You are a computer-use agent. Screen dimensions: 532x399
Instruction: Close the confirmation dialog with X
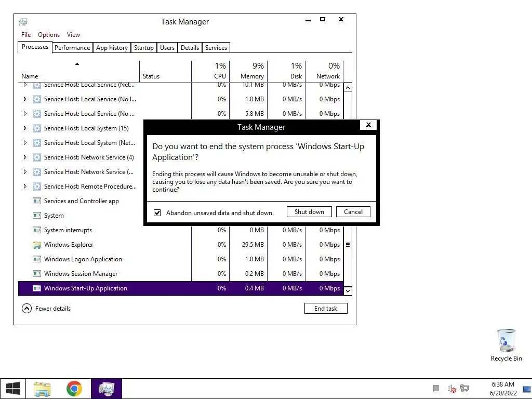369,125
